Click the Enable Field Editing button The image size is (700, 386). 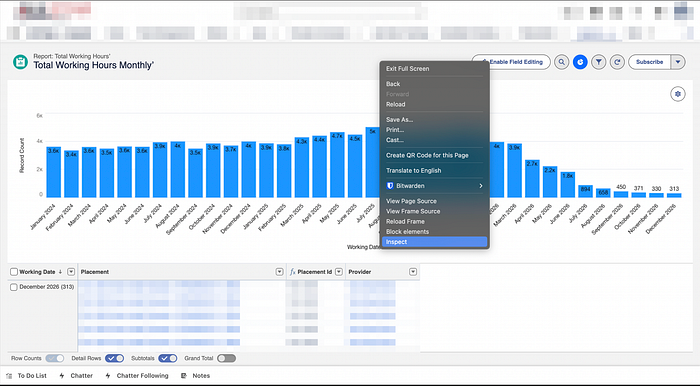pyautogui.click(x=511, y=62)
